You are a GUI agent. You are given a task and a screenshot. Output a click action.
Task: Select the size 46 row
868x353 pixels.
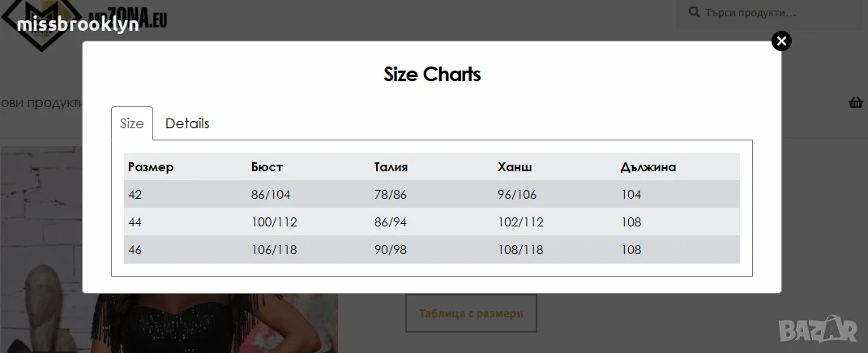[x=432, y=249]
